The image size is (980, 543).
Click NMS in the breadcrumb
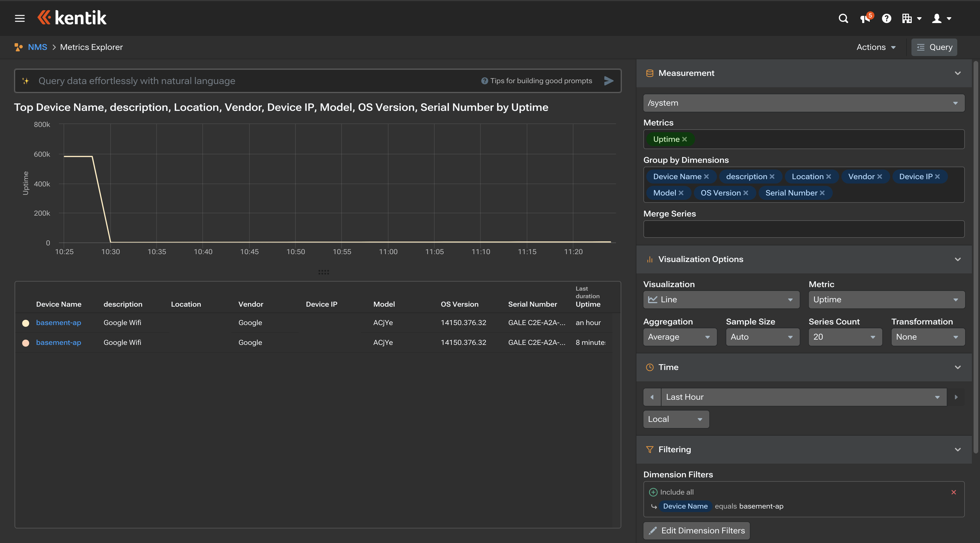click(37, 47)
